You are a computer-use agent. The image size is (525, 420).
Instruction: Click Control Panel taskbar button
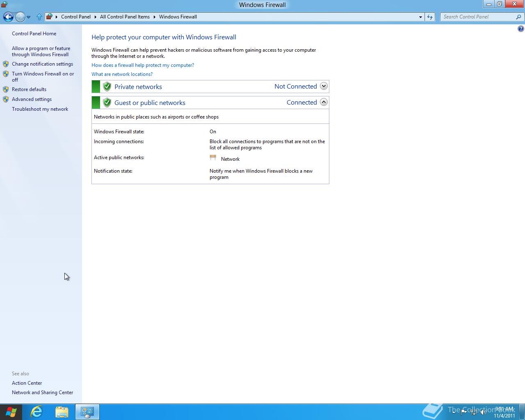coord(87,412)
